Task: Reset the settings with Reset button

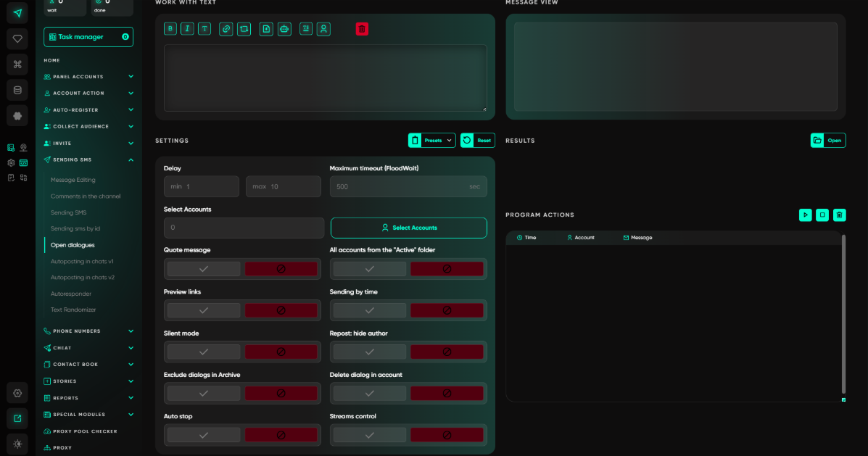Action: tap(478, 141)
